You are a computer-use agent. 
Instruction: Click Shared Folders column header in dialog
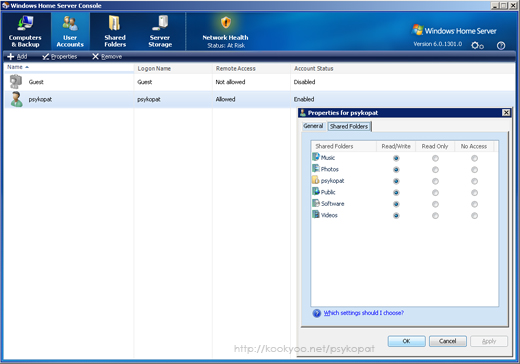pos(344,146)
